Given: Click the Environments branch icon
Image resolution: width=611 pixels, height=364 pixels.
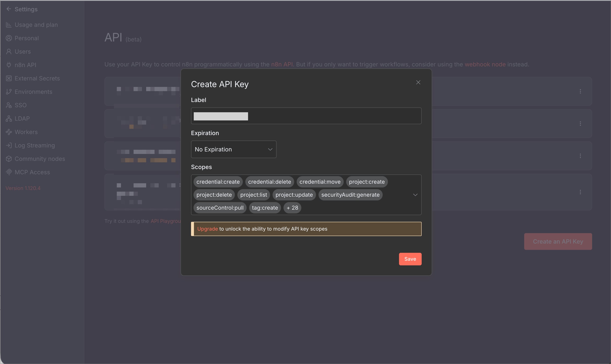Looking at the screenshot, I should (x=9, y=92).
